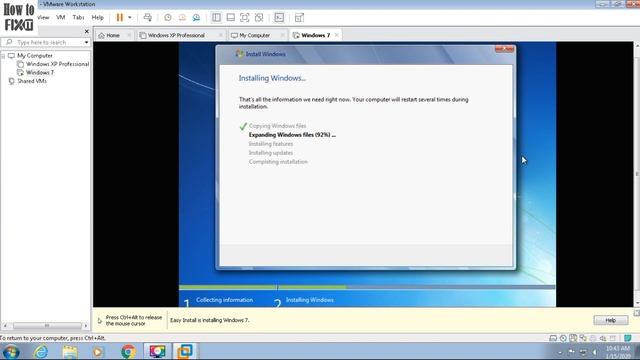Open the Help menu
640x360 pixels.
(x=98, y=18)
